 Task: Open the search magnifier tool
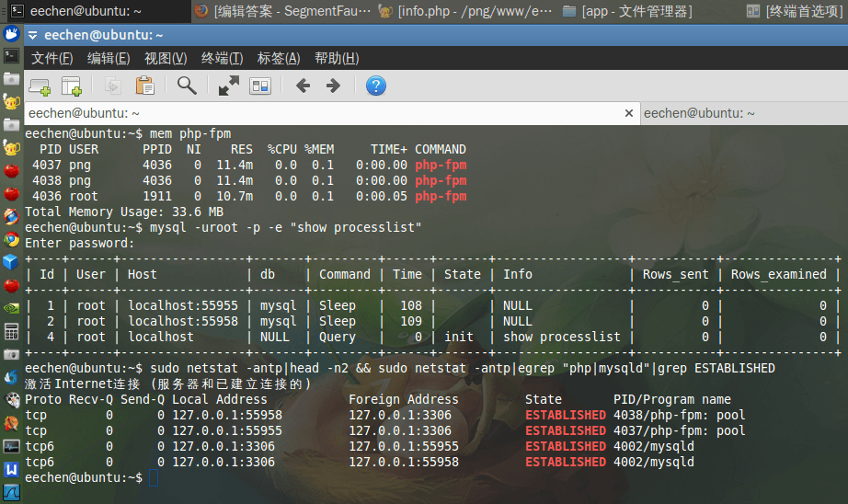[x=187, y=86]
